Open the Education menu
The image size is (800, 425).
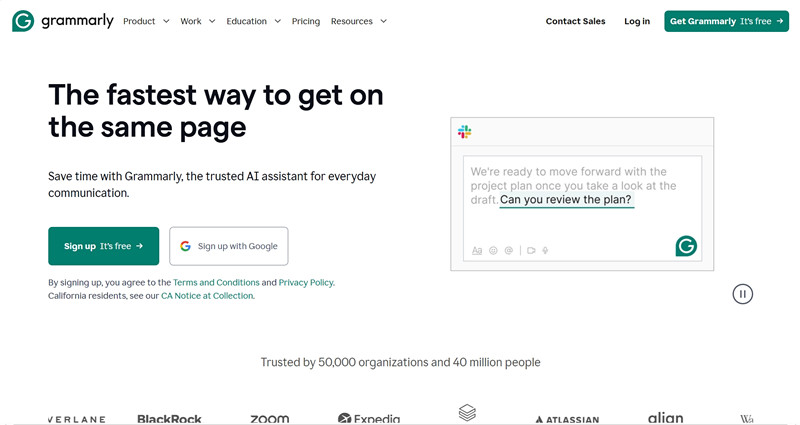point(246,21)
